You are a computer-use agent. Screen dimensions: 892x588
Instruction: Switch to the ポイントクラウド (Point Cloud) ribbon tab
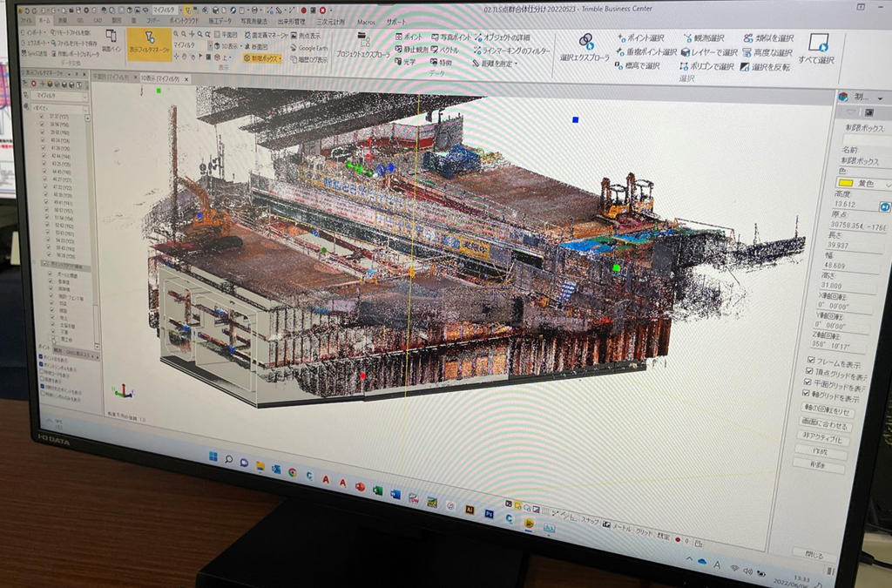184,21
